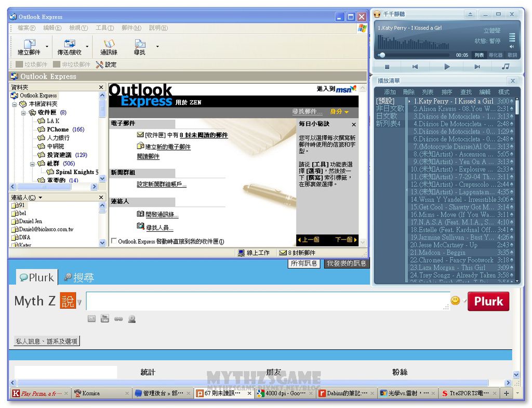Open a new browser tab with plus
The height and width of the screenshot is (408, 532).
point(506,393)
